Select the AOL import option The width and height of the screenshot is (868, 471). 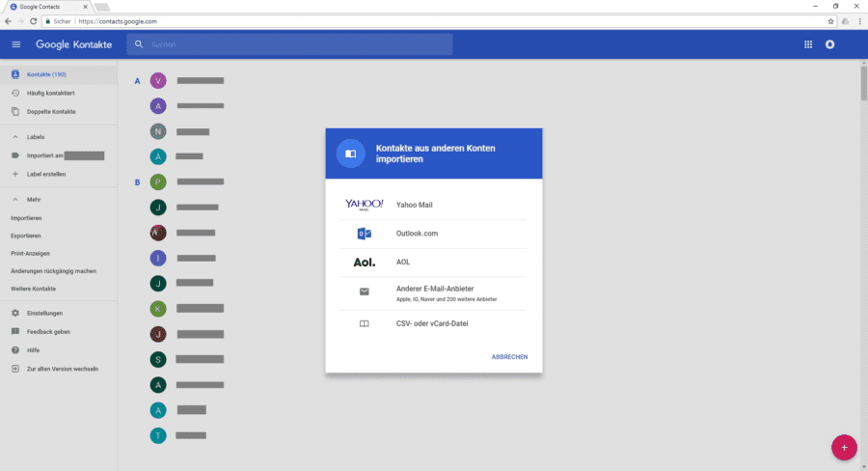(x=433, y=263)
